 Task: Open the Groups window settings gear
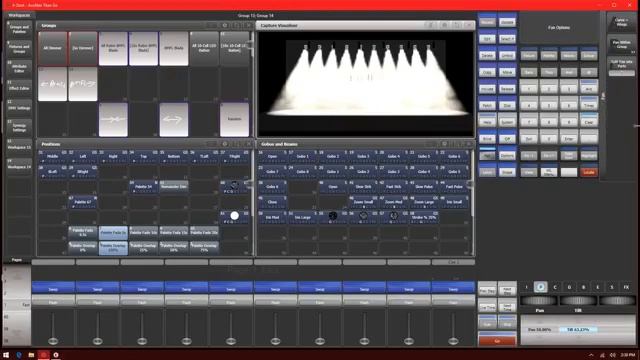[224, 25]
